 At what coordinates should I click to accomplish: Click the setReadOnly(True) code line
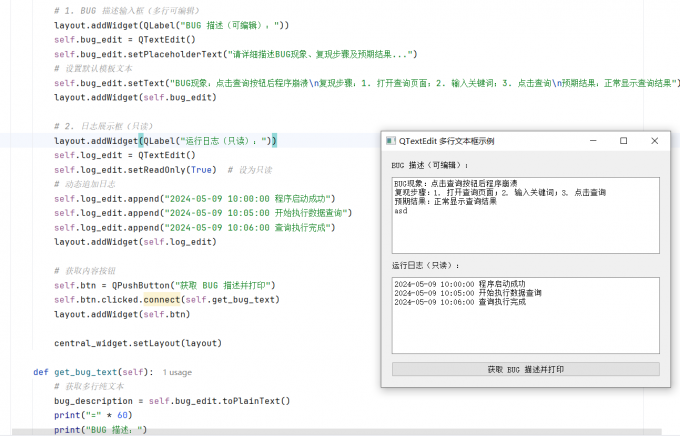point(135,170)
